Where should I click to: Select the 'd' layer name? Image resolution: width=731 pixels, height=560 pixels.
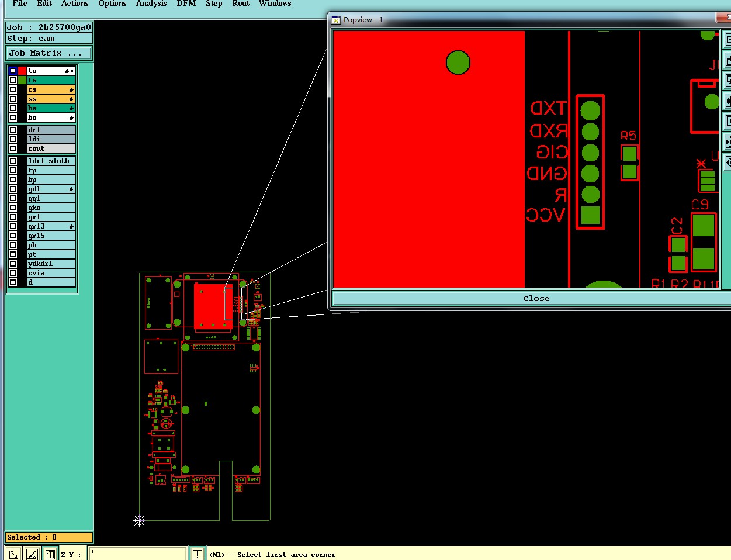click(x=51, y=282)
